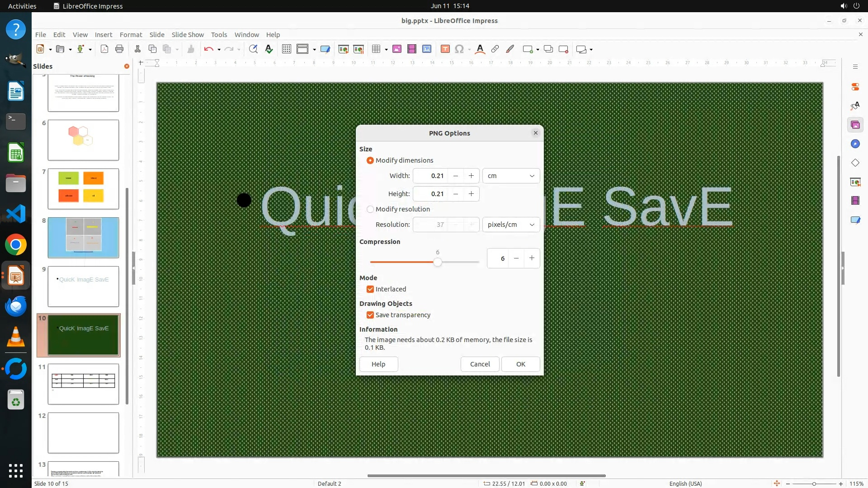This screenshot has height=488, width=868.
Task: Open the cm width unit dropdown
Action: 511,176
